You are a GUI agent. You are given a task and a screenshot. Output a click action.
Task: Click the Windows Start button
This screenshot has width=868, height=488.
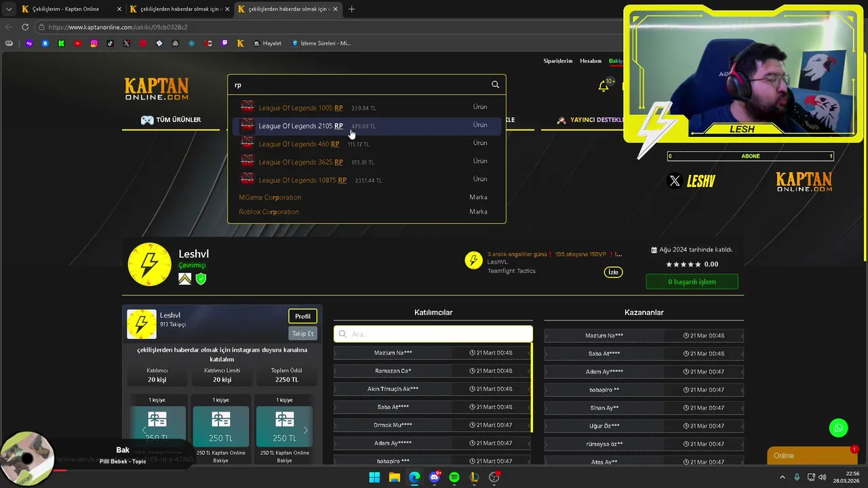click(x=374, y=477)
